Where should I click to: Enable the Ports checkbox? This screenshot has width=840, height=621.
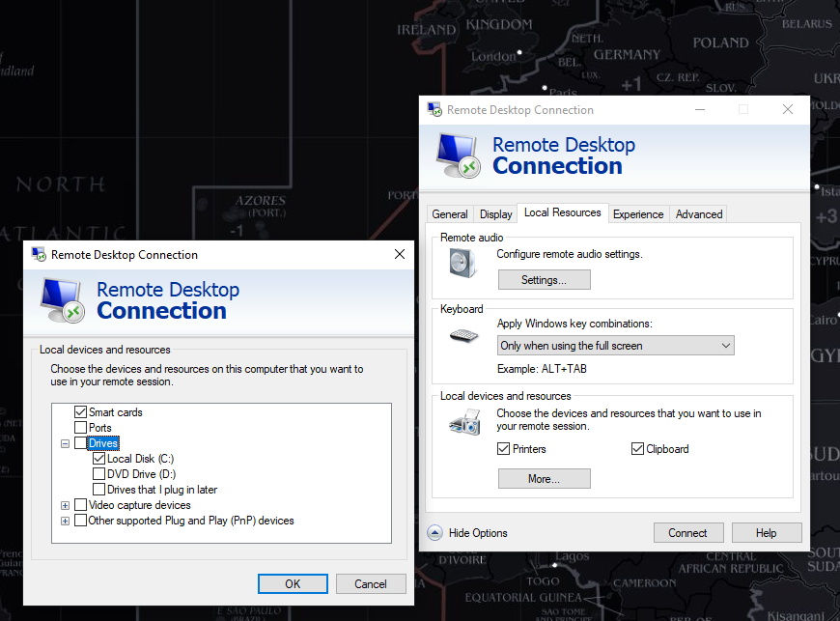(x=80, y=428)
